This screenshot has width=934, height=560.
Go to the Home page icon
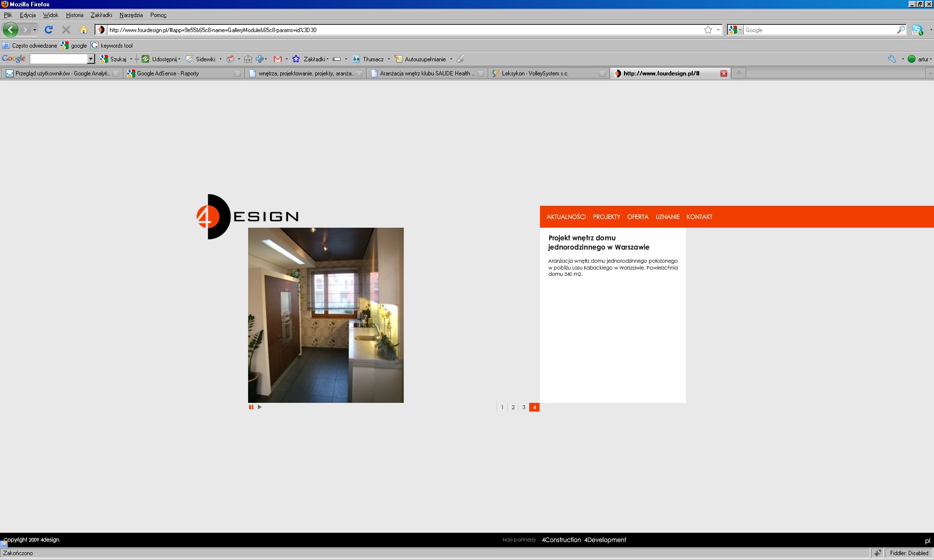coord(84,30)
